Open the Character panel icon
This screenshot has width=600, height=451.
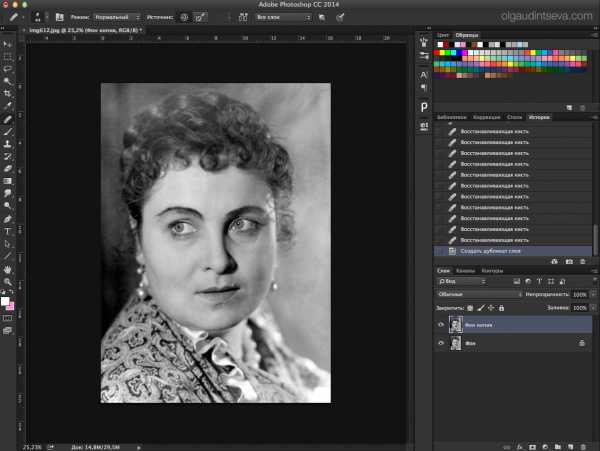424,75
